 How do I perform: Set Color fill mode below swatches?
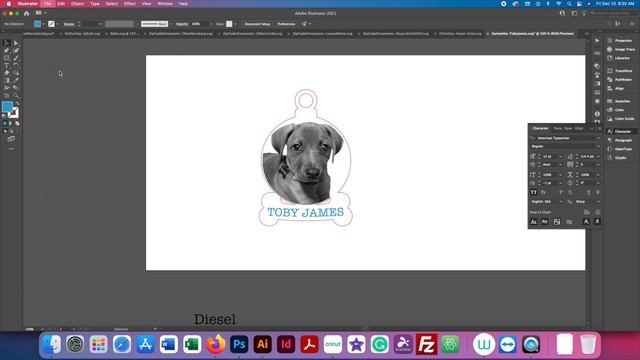click(x=4, y=123)
